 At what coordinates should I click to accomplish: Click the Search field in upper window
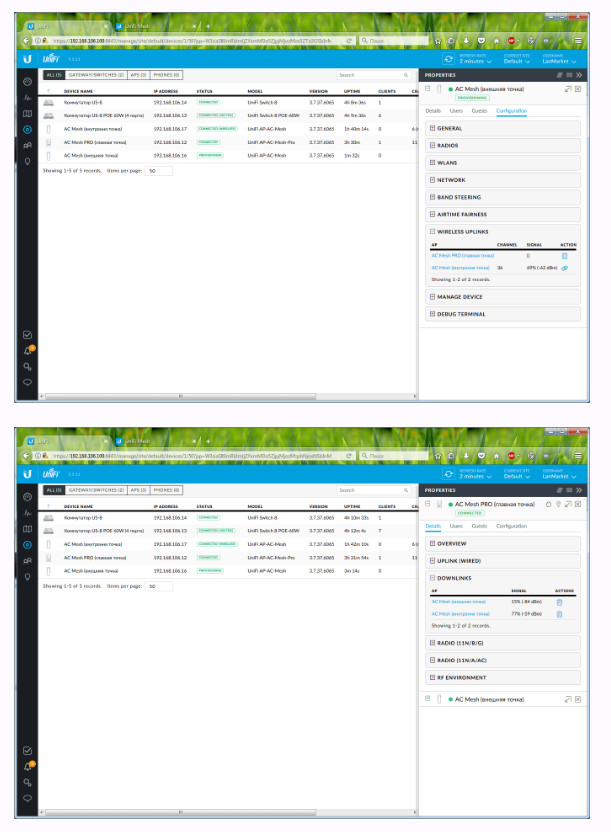(x=373, y=75)
